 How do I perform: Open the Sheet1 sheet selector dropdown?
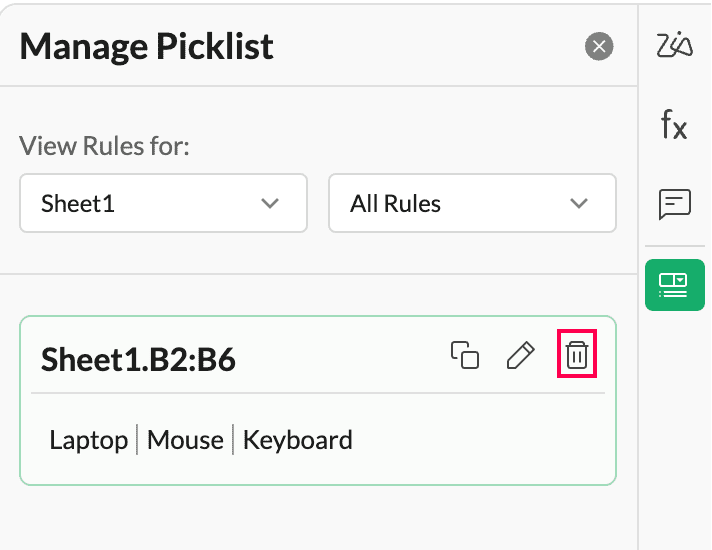(163, 204)
